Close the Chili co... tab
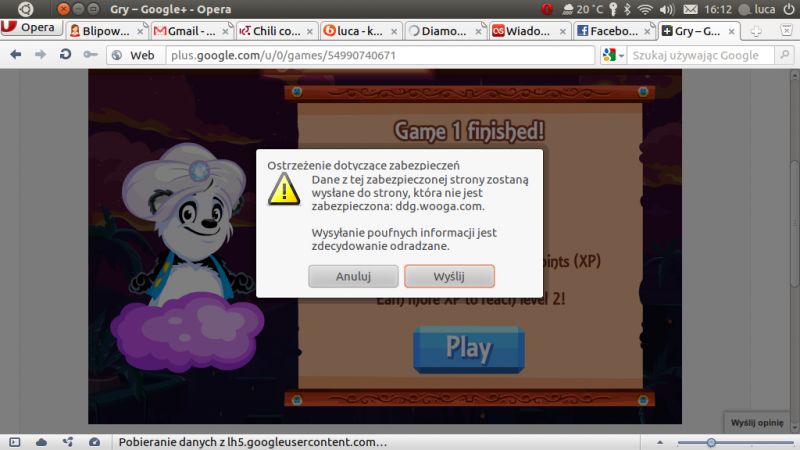Screen dimensions: 800x450 pos(310,32)
